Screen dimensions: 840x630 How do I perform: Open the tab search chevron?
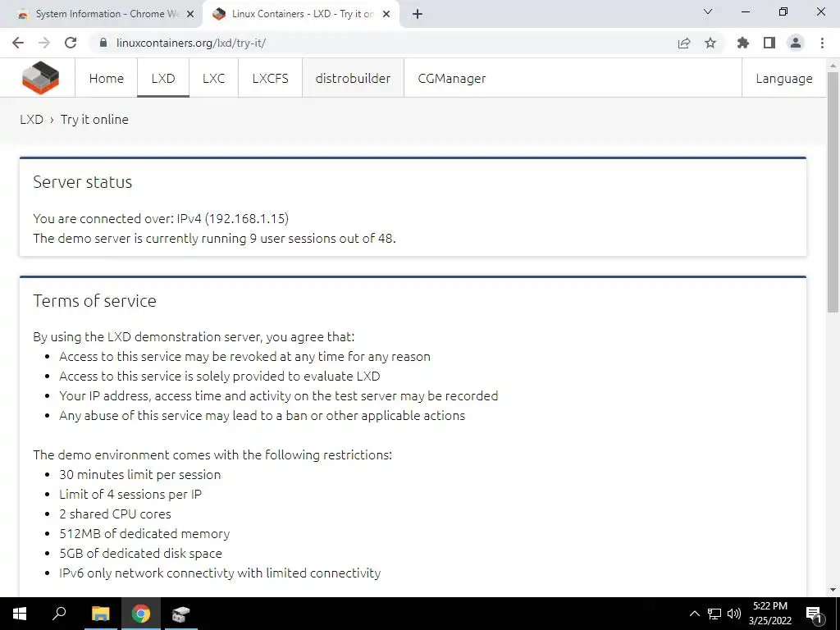click(x=708, y=11)
